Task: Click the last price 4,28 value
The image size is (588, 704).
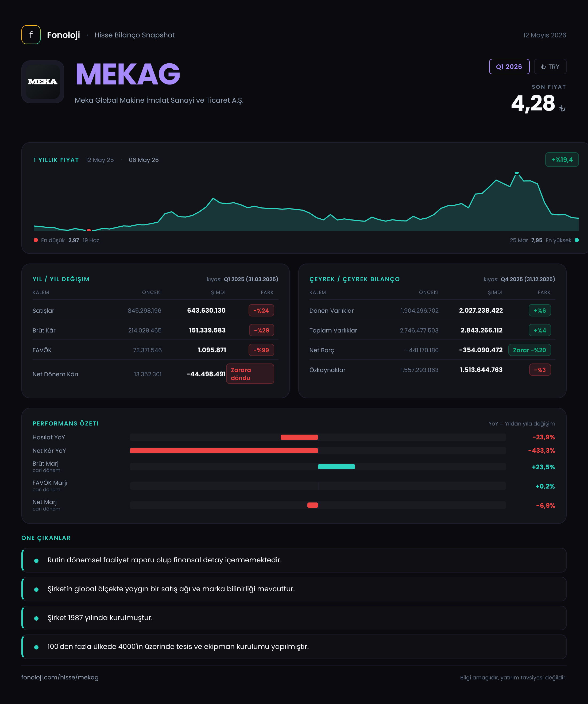Action: [533, 103]
